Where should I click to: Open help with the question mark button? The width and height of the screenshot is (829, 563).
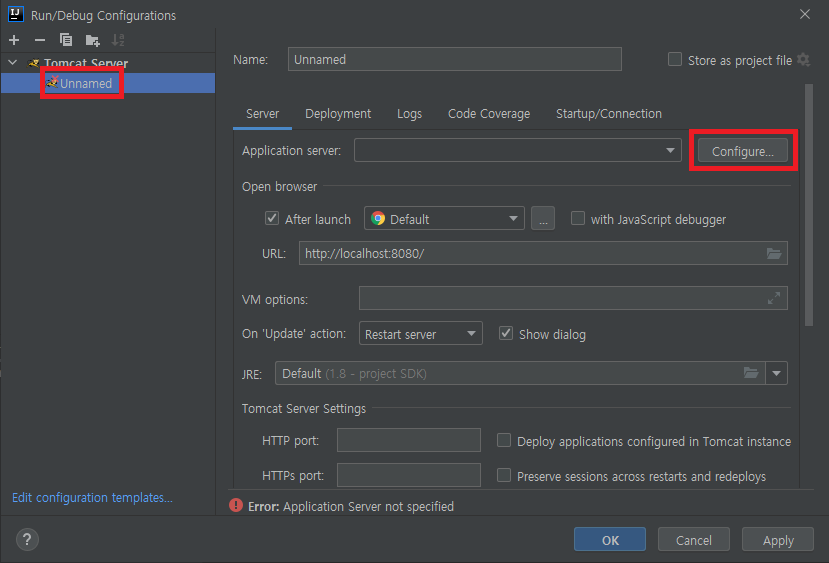click(27, 540)
